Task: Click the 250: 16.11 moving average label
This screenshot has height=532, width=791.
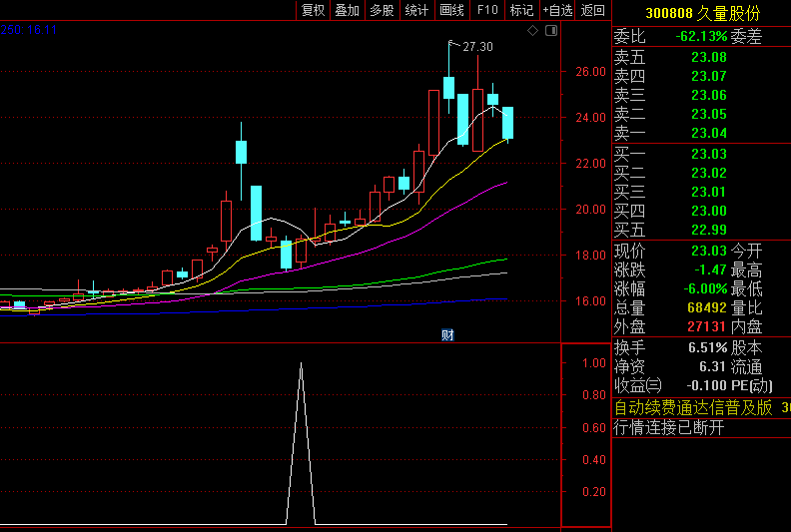Action: point(29,30)
